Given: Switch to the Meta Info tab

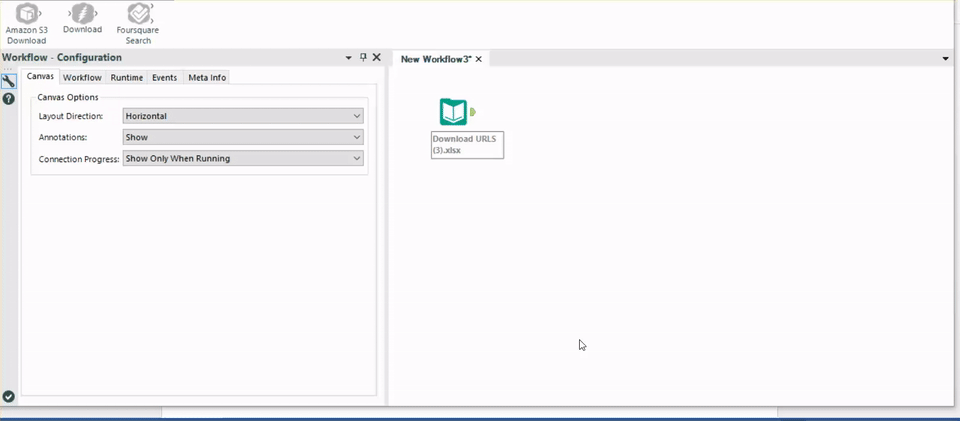Looking at the screenshot, I should click(x=207, y=78).
